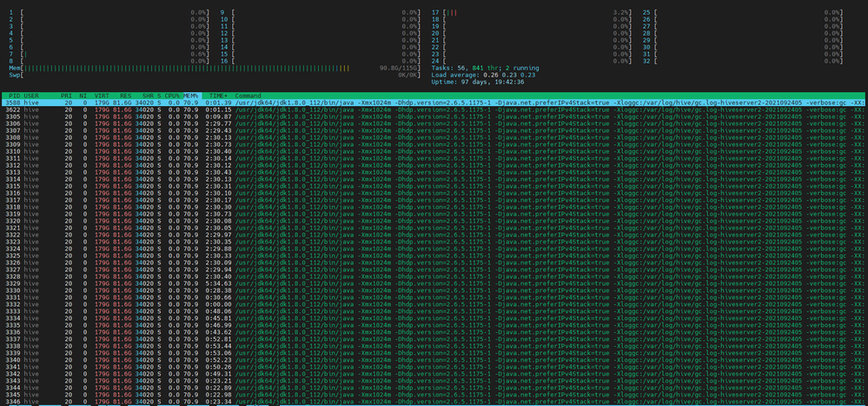The height and width of the screenshot is (406, 868).
Task: Select the process row with PID 3329
Action: 434,283
